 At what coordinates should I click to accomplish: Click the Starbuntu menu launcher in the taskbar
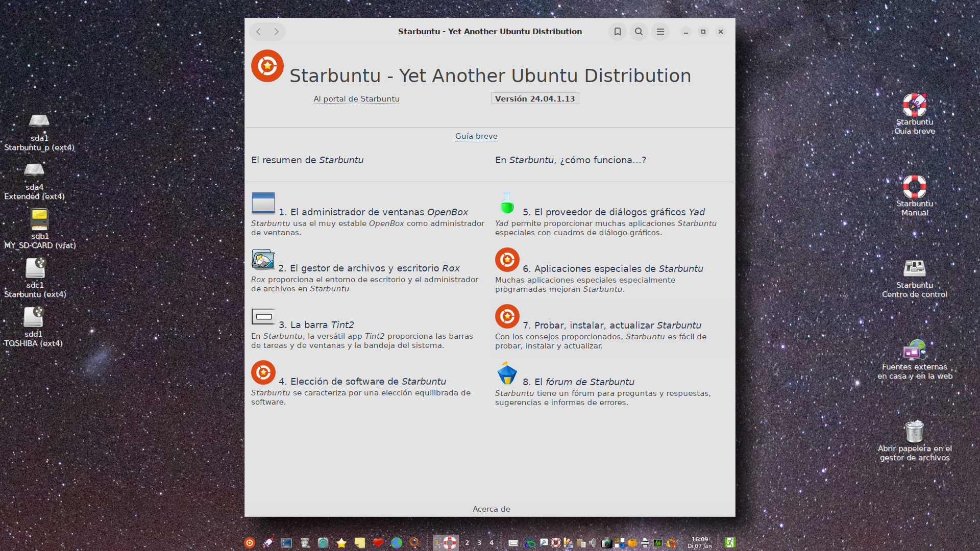250,543
